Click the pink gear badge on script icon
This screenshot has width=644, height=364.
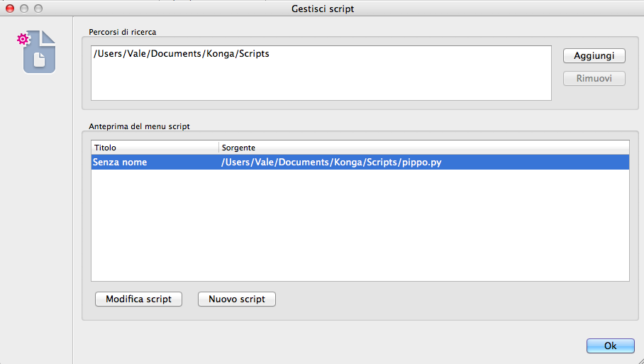point(23,38)
